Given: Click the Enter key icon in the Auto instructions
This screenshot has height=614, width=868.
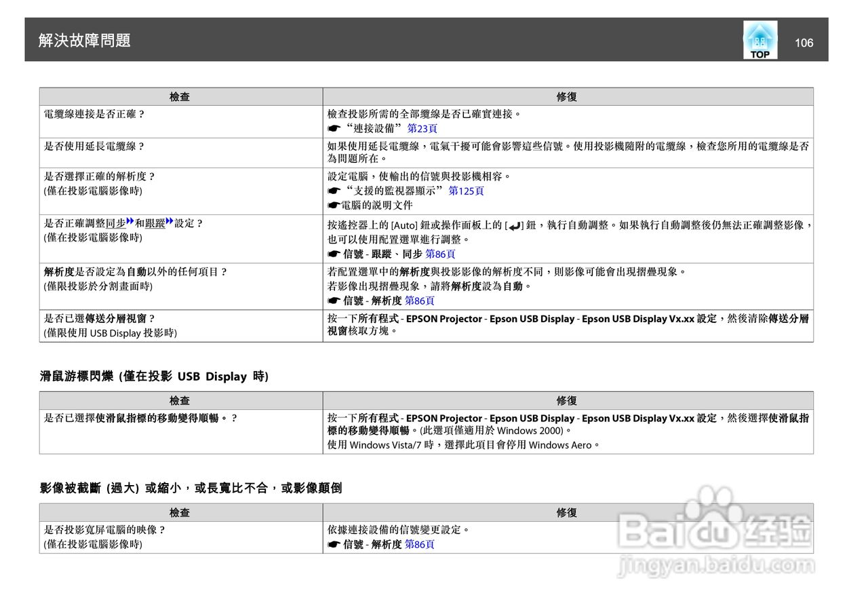Looking at the screenshot, I should click(513, 226).
